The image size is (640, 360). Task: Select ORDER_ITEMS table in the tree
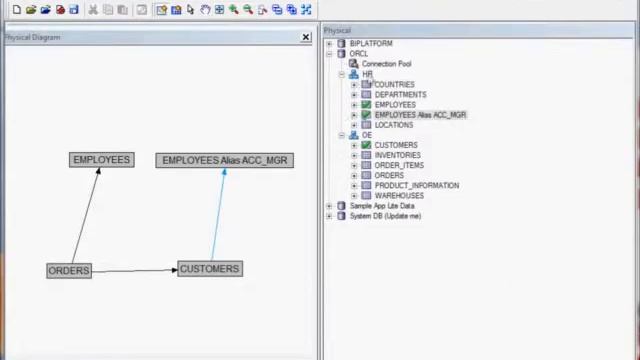pos(399,165)
